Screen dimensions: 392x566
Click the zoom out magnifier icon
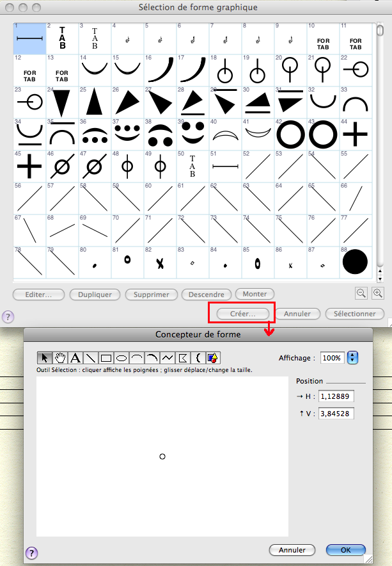tap(361, 293)
